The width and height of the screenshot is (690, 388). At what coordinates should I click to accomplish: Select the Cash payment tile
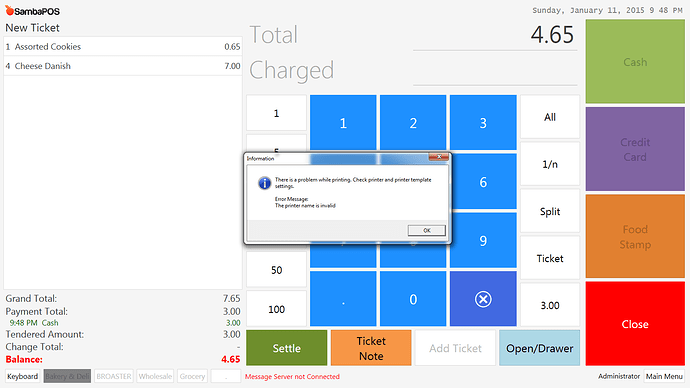pos(635,62)
